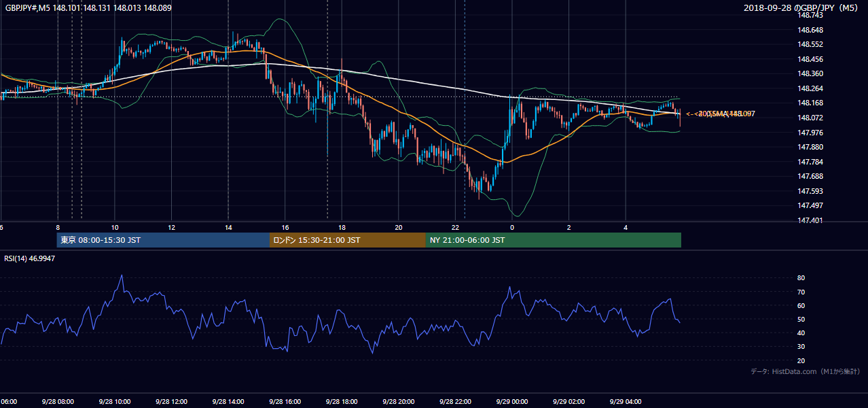868x408 pixels.
Task: Click the 148.168 price axis label
Action: [x=810, y=103]
